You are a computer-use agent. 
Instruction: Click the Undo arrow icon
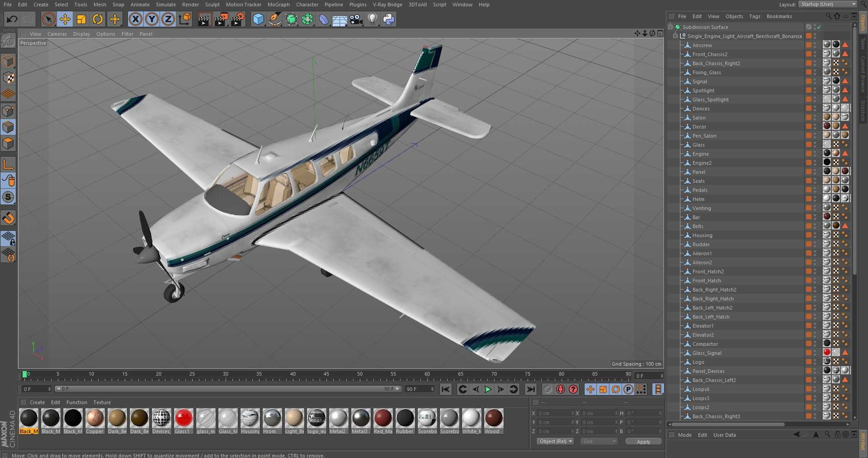pos(12,19)
